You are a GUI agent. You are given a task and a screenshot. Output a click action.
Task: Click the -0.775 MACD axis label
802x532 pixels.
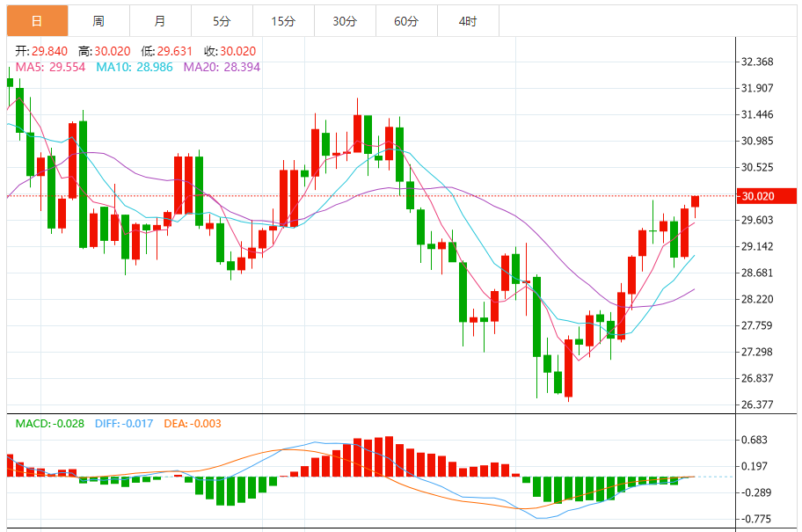755,519
